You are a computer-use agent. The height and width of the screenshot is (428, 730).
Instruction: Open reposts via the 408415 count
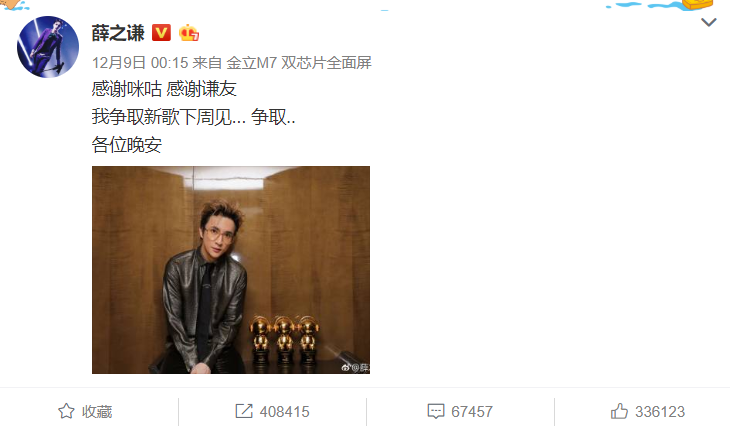[x=284, y=412]
